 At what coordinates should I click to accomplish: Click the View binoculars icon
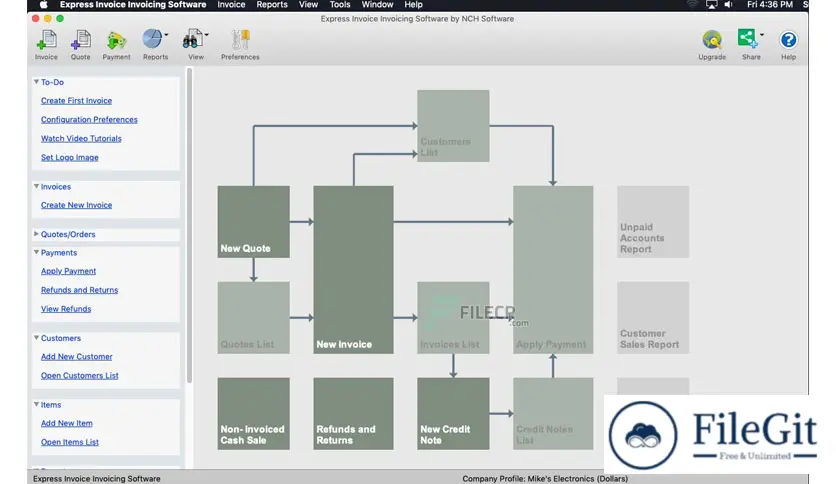pos(192,39)
